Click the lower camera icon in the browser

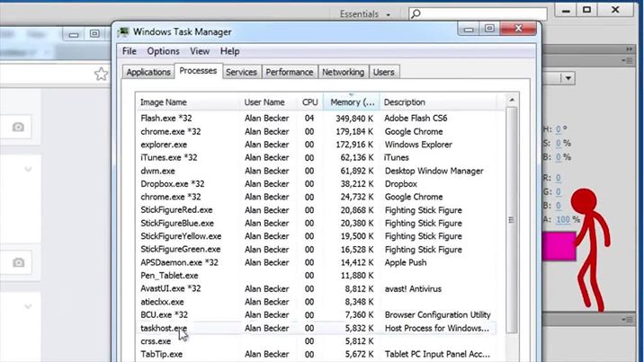[x=18, y=262]
